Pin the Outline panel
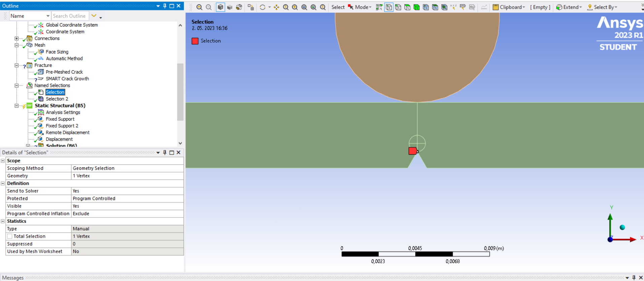This screenshot has height=281, width=644. (165, 6)
